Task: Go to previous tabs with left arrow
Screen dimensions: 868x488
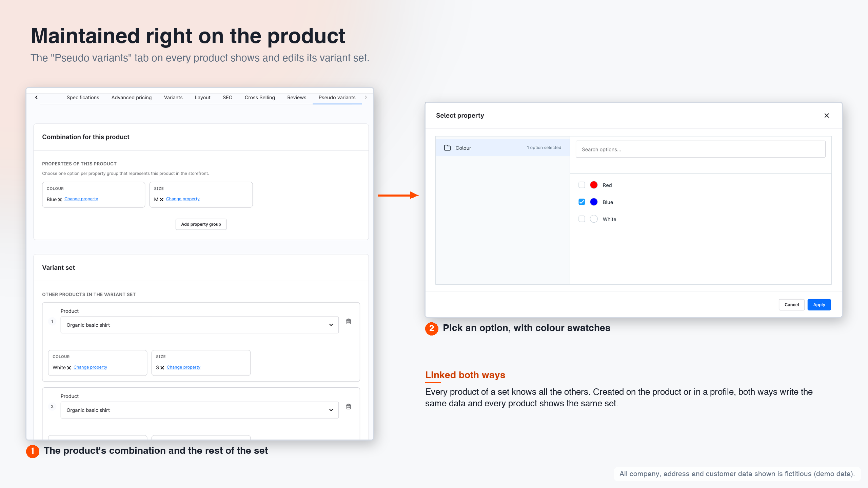Action: point(36,97)
